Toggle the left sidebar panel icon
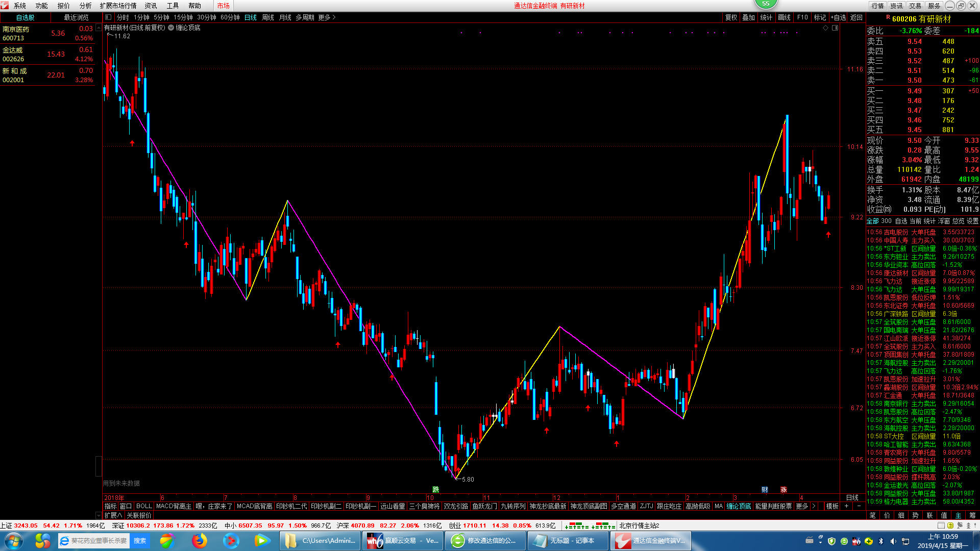This screenshot has width=980, height=551. point(108,17)
